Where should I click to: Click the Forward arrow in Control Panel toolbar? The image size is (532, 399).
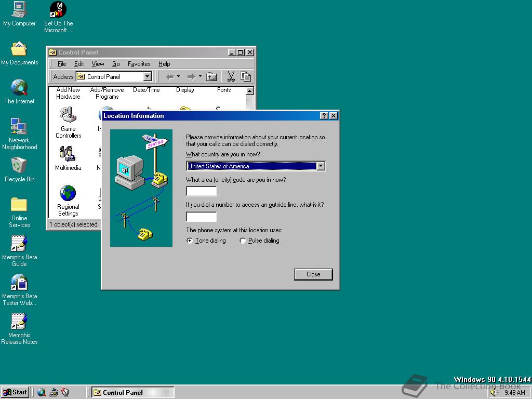point(191,77)
